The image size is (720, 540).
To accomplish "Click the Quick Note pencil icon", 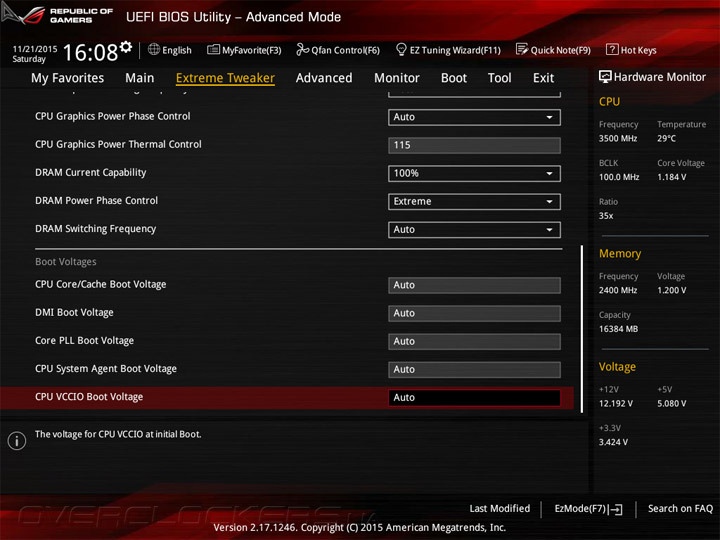I will click(x=522, y=49).
